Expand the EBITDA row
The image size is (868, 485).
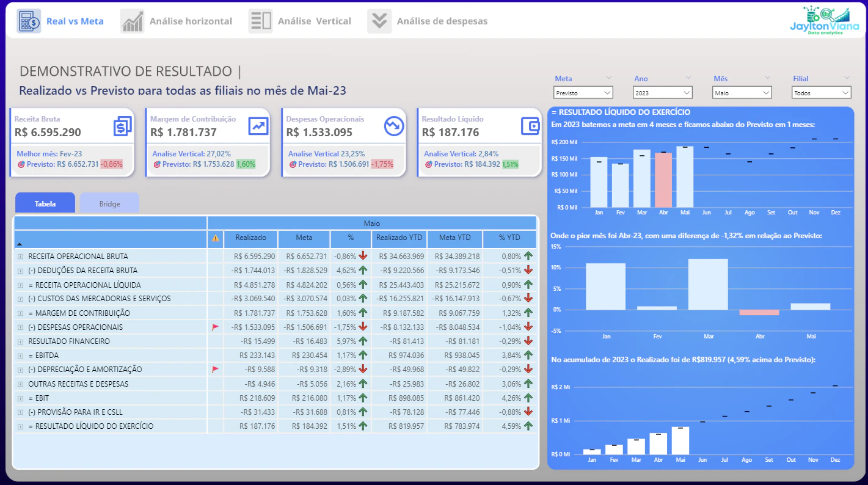coord(21,356)
